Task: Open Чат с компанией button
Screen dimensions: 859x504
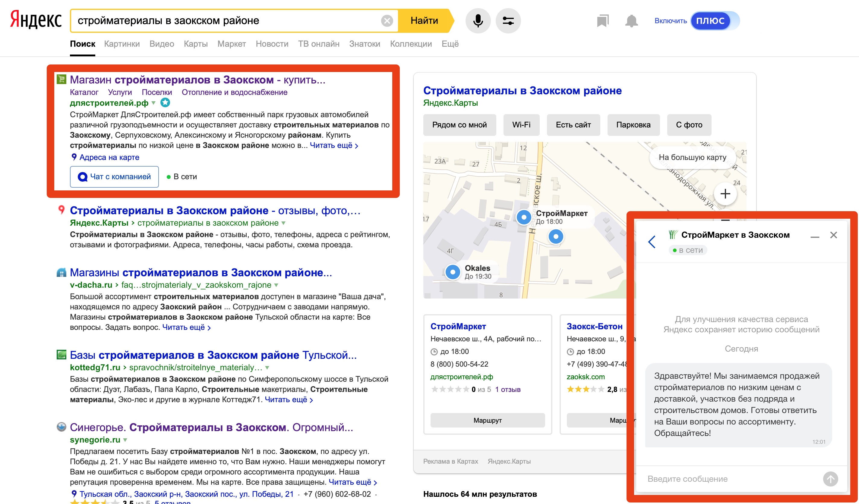Action: tap(114, 177)
